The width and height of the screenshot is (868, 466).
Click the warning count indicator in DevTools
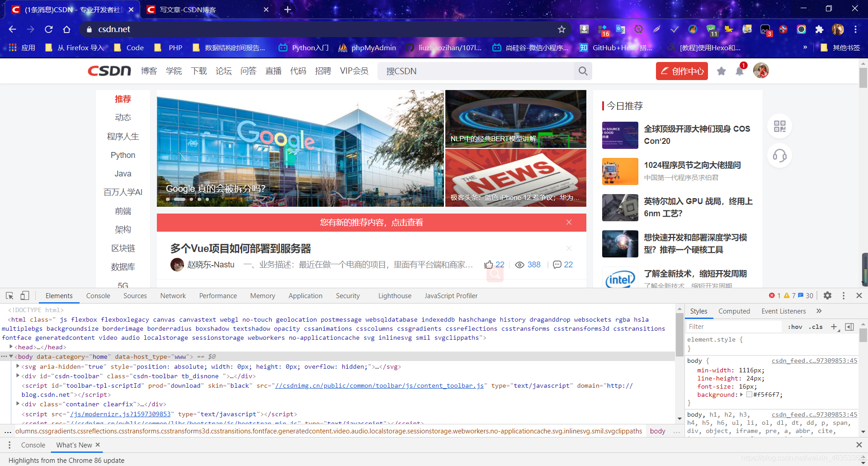789,295
